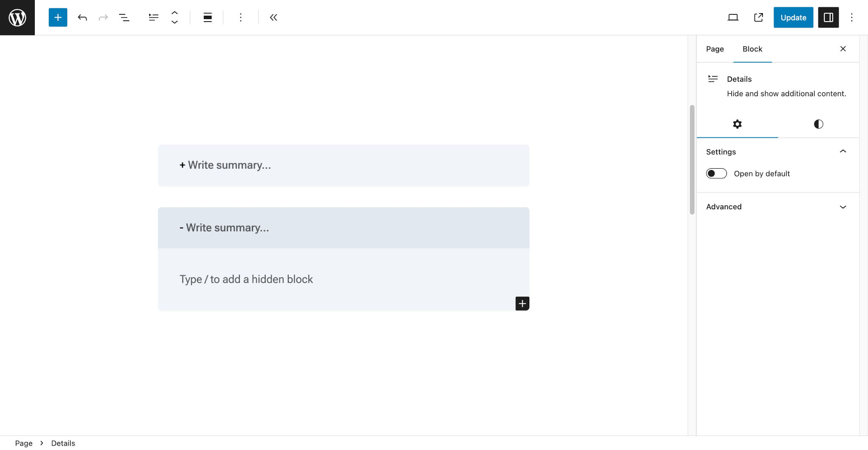Open the device preview menu
868x450 pixels.
click(x=733, y=17)
